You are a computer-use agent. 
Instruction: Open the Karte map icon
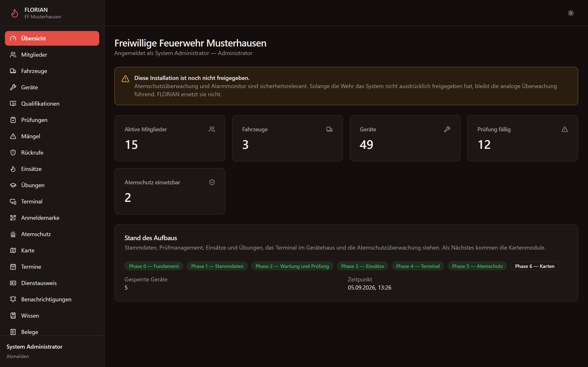pyautogui.click(x=13, y=250)
